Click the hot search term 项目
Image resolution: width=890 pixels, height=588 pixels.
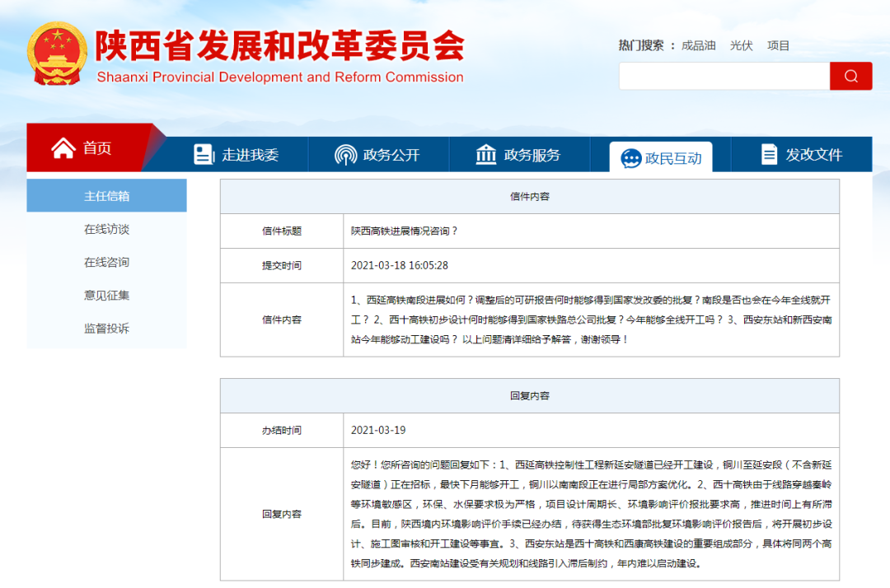tap(778, 46)
